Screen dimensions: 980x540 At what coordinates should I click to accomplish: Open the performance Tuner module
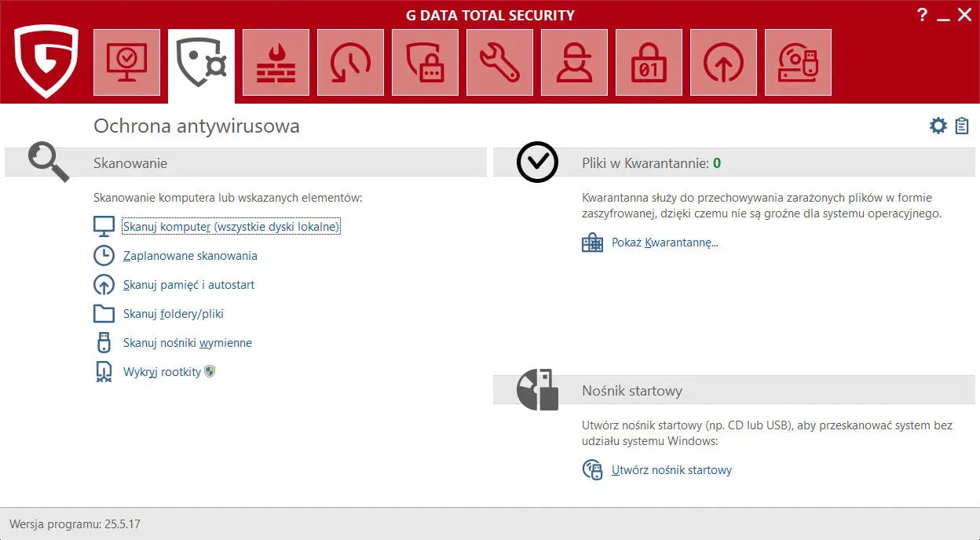click(x=350, y=61)
